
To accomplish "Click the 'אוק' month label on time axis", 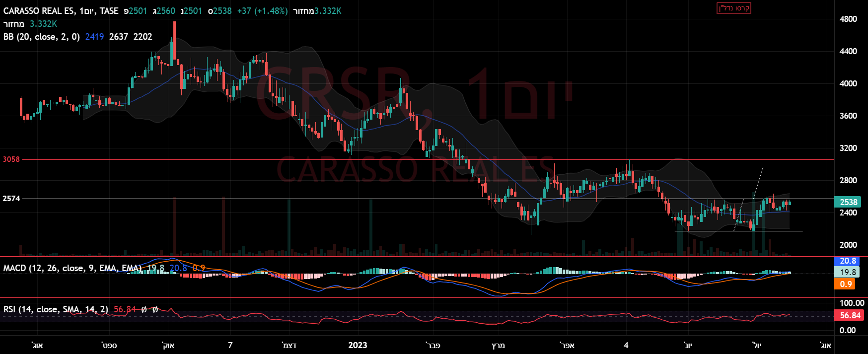I will pyautogui.click(x=168, y=345).
